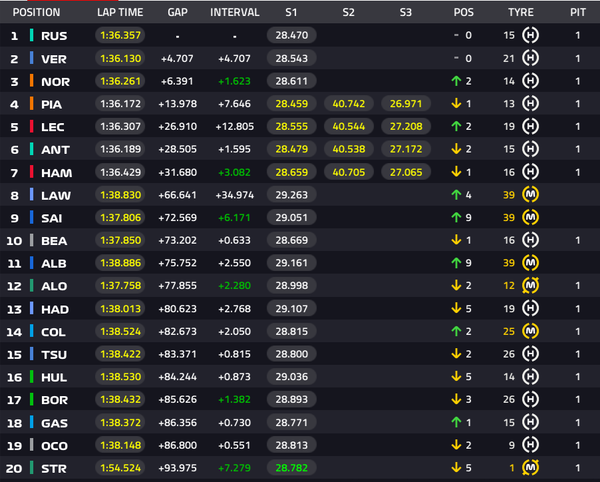Click Mercedes team color bar beside RUS
600x482 pixels.
(x=32, y=35)
